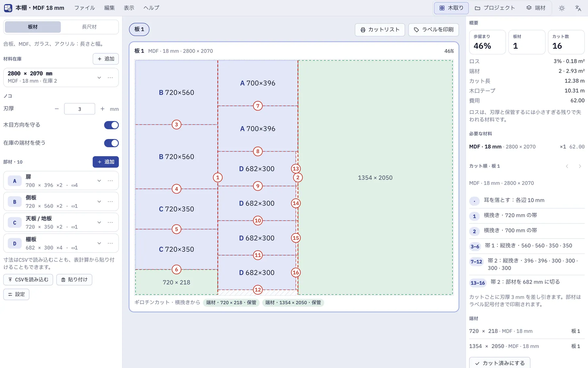Viewport: 588px width, 368px height.
Task: Toggle 在庫の端材を使う switch
Action: point(111,143)
